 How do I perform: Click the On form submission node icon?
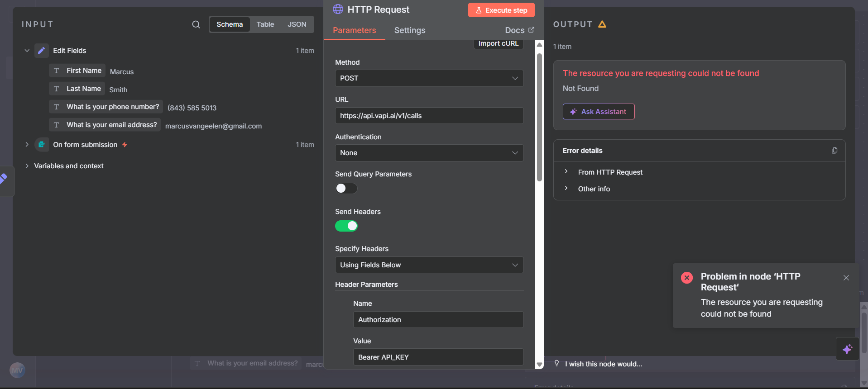pyautogui.click(x=41, y=145)
